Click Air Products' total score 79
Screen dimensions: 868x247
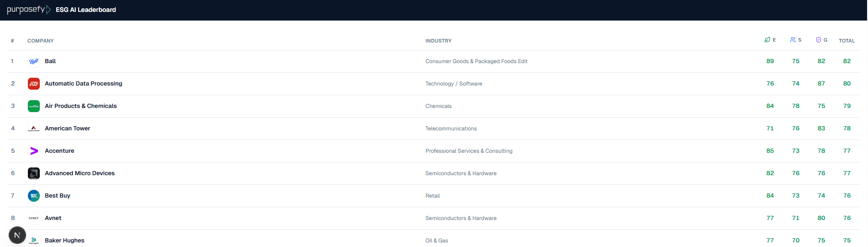tap(847, 106)
